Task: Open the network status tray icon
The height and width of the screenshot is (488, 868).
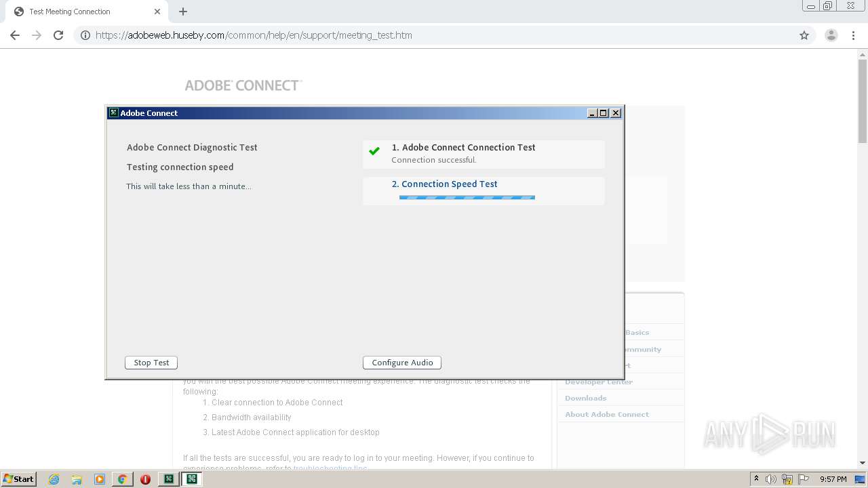Action: tap(787, 479)
